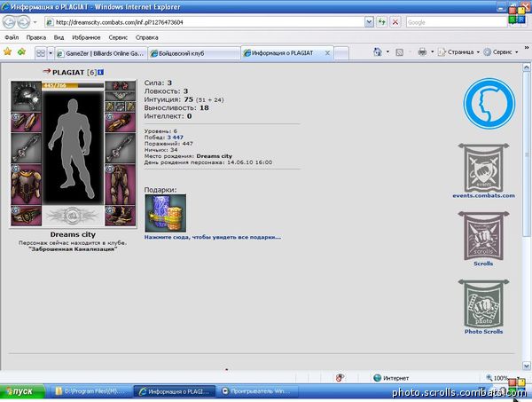
Task: Expand the Home button dropdown arrow
Action: coord(387,52)
